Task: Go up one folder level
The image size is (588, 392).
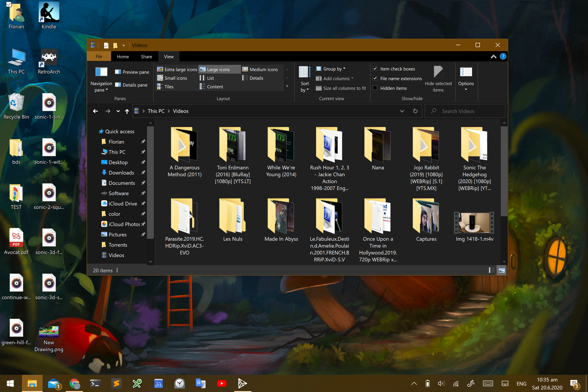Action: [x=127, y=111]
